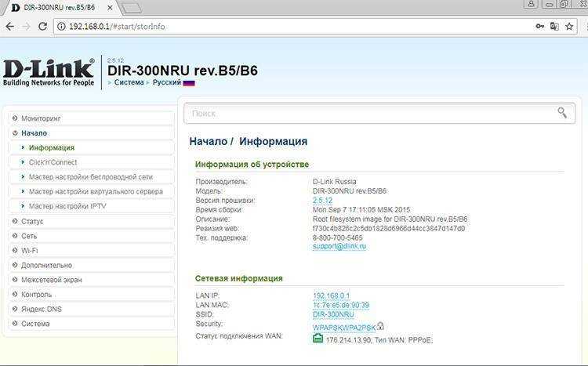Click firmware version link 2.5.12
The image size is (588, 366).
(x=322, y=201)
